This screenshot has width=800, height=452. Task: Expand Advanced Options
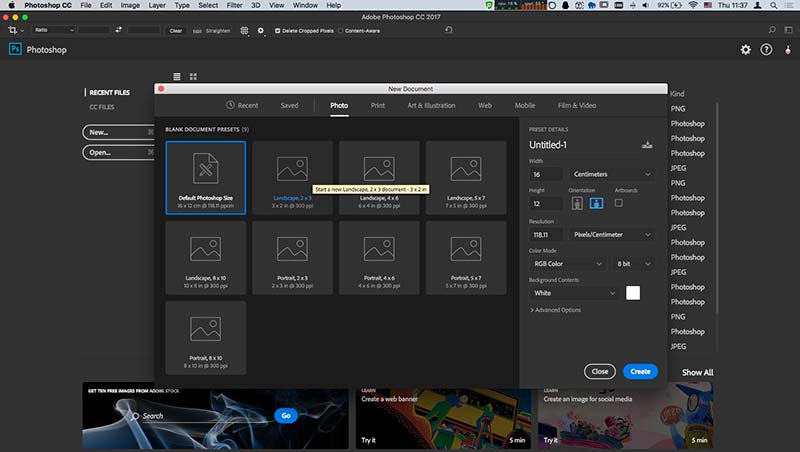point(555,310)
